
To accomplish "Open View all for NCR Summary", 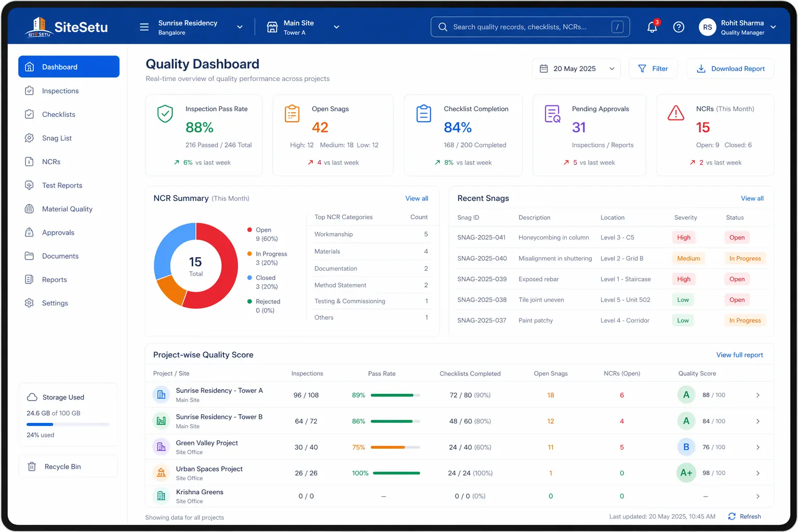I will point(417,198).
